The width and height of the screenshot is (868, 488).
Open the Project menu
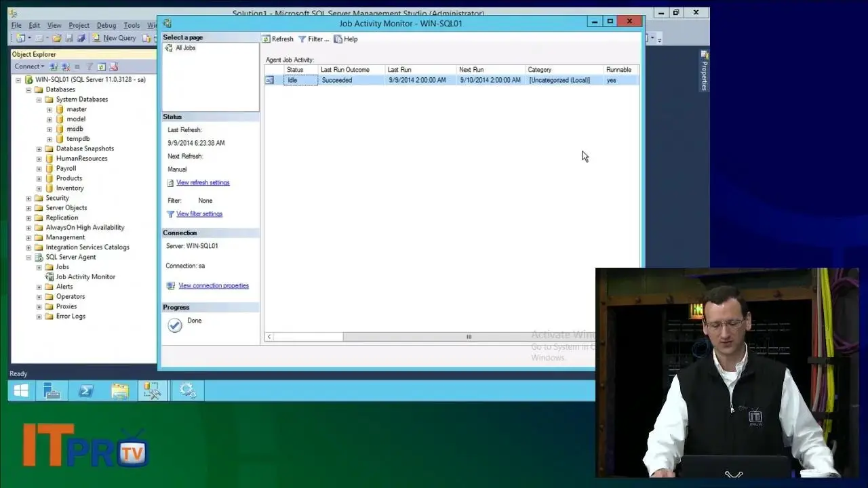point(79,25)
